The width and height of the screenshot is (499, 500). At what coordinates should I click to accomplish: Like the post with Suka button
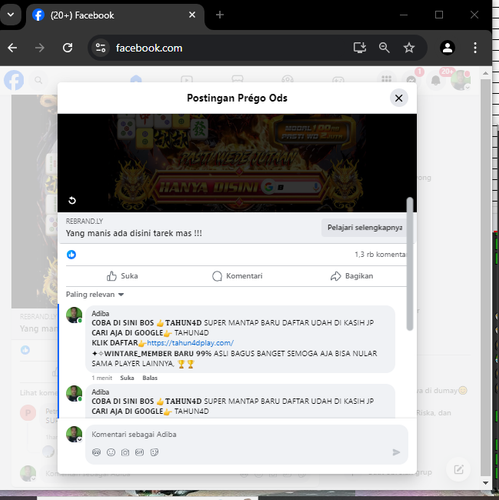pyautogui.click(x=122, y=276)
